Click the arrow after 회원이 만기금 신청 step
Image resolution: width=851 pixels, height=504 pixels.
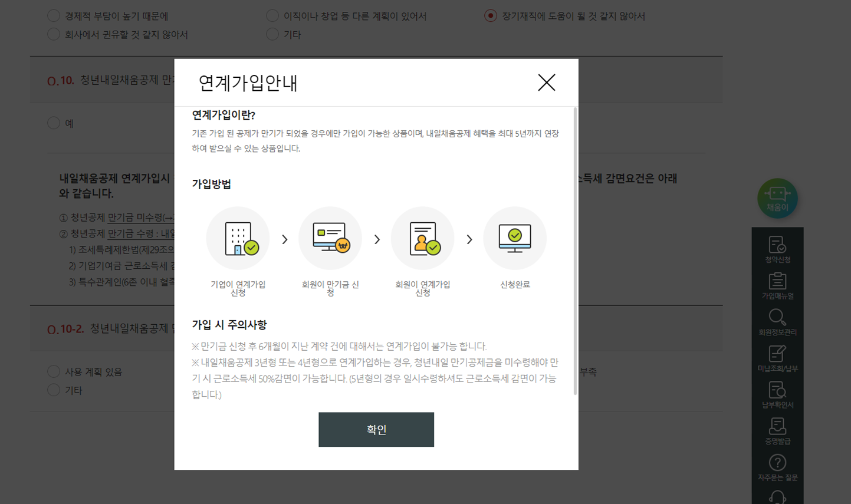(x=377, y=239)
